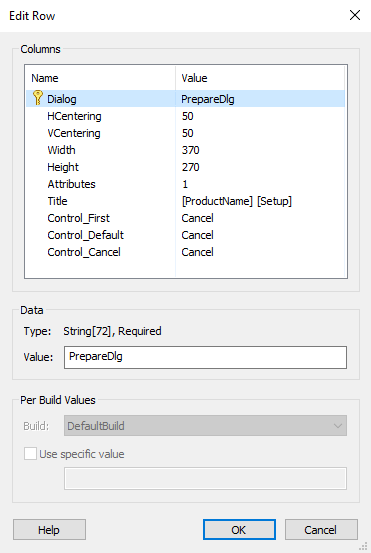371x553 pixels.
Task: Click in the Value text field containing PrepareDlg
Action: [x=205, y=357]
